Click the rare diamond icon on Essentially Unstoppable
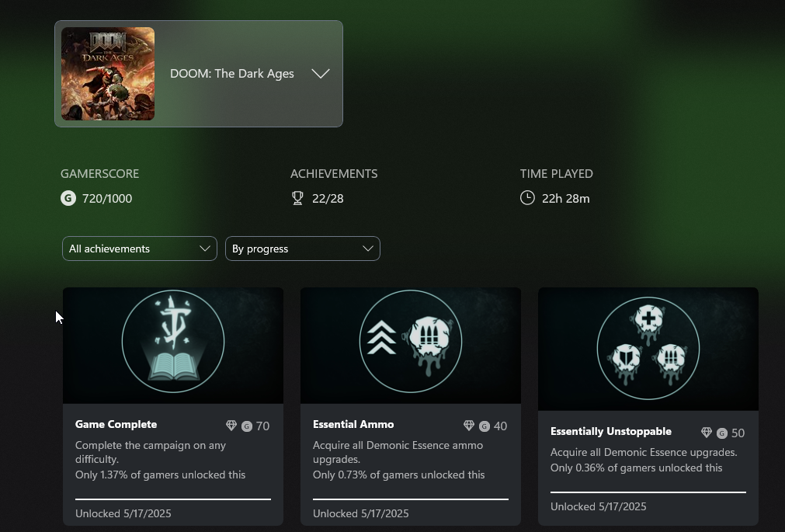Image resolution: width=785 pixels, height=532 pixels. coord(707,433)
